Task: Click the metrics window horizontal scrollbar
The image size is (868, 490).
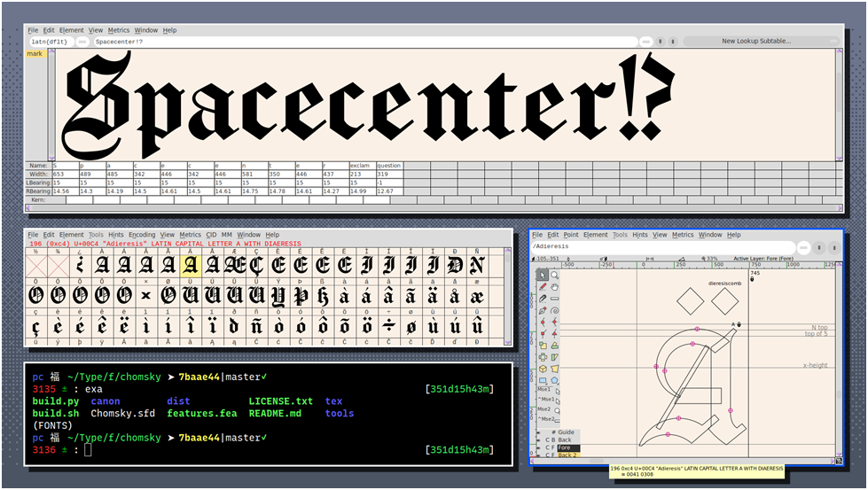Action: tap(434, 208)
